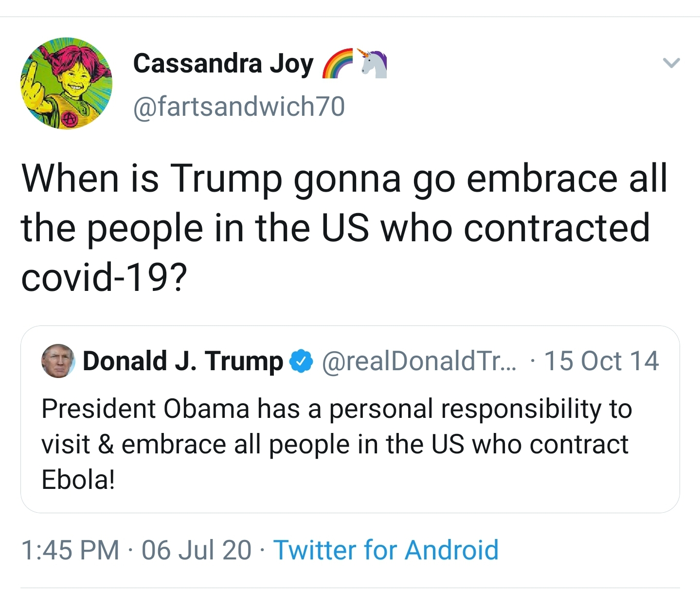This screenshot has width=700, height=611.
Task: Expand the tweet options chevron
Action: coord(671,63)
